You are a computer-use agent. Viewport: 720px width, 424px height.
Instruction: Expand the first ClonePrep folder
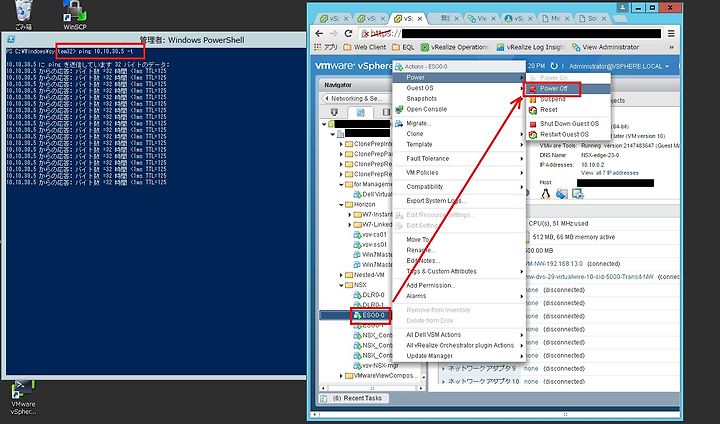pos(341,144)
